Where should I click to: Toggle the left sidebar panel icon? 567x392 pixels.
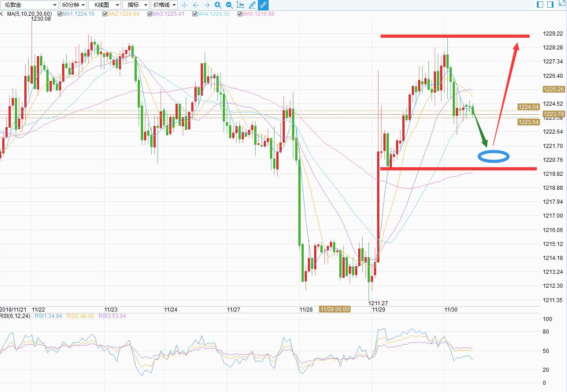pyautogui.click(x=540, y=4)
